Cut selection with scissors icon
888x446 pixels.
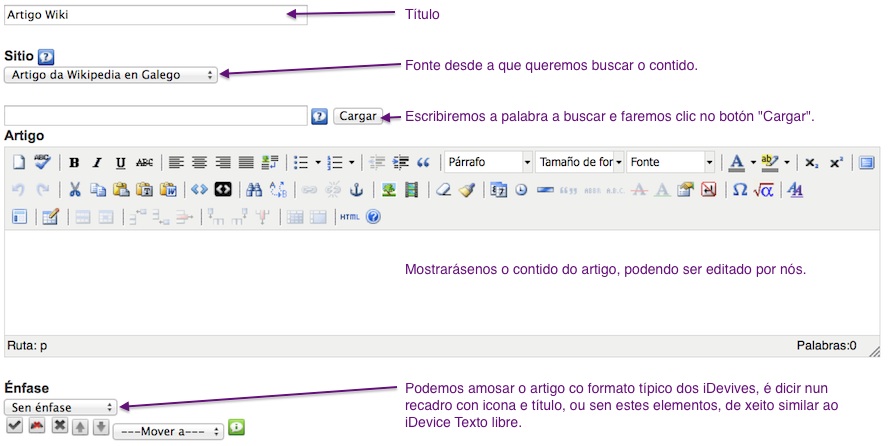pos(74,190)
